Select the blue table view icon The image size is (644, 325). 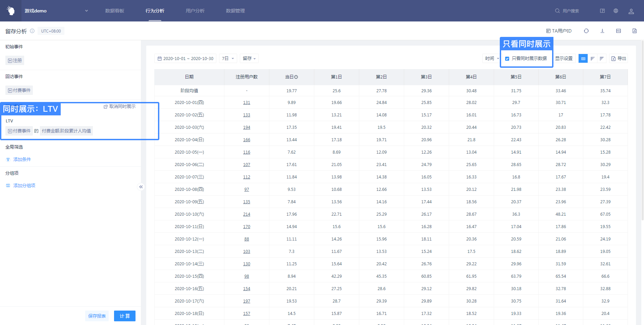point(583,59)
